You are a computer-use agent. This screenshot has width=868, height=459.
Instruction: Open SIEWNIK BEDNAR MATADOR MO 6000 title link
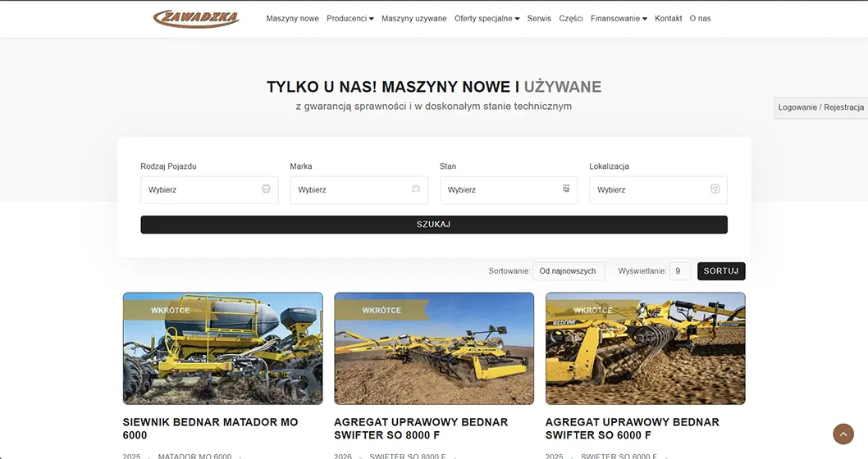click(210, 429)
